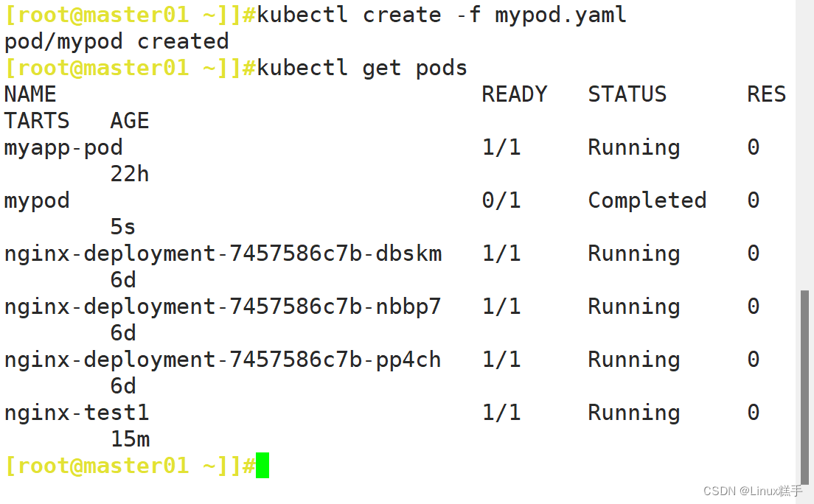Click the 'mypod' pod name row

(37, 201)
